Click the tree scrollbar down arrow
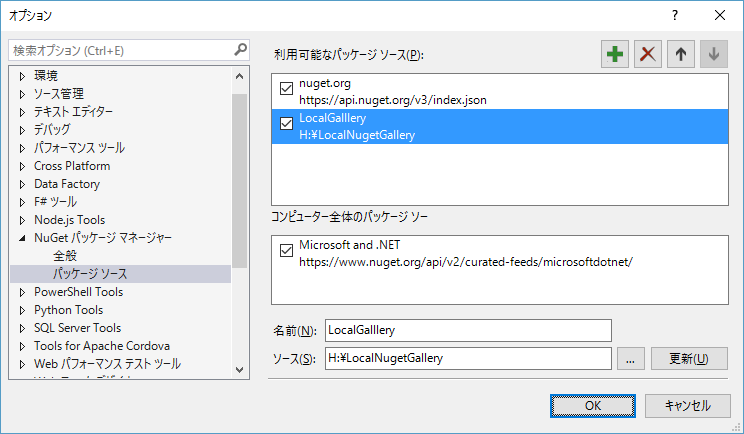 [240, 369]
